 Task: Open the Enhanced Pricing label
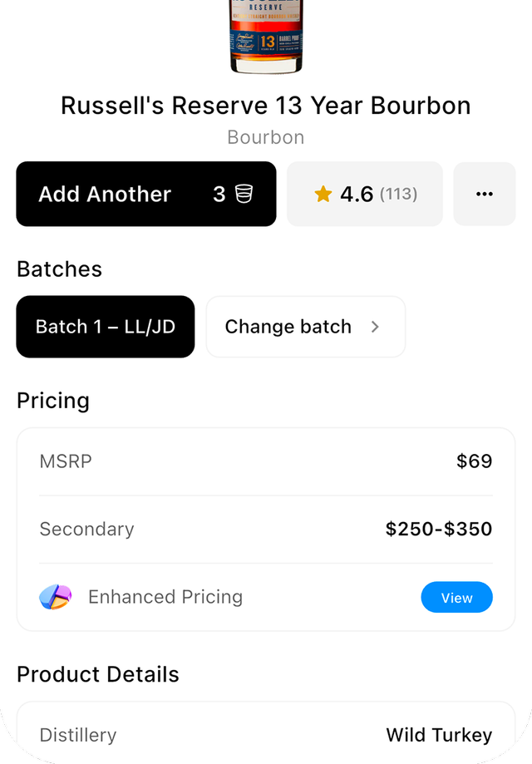click(x=165, y=597)
